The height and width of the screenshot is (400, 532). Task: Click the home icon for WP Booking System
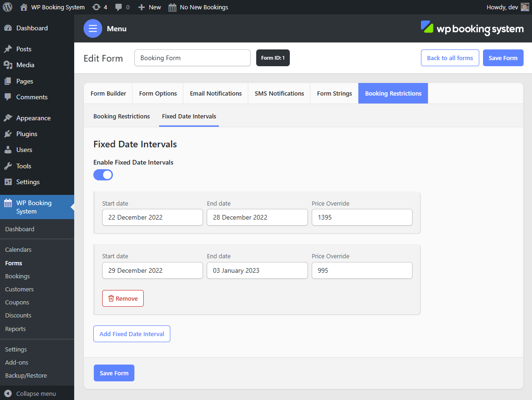click(24, 7)
